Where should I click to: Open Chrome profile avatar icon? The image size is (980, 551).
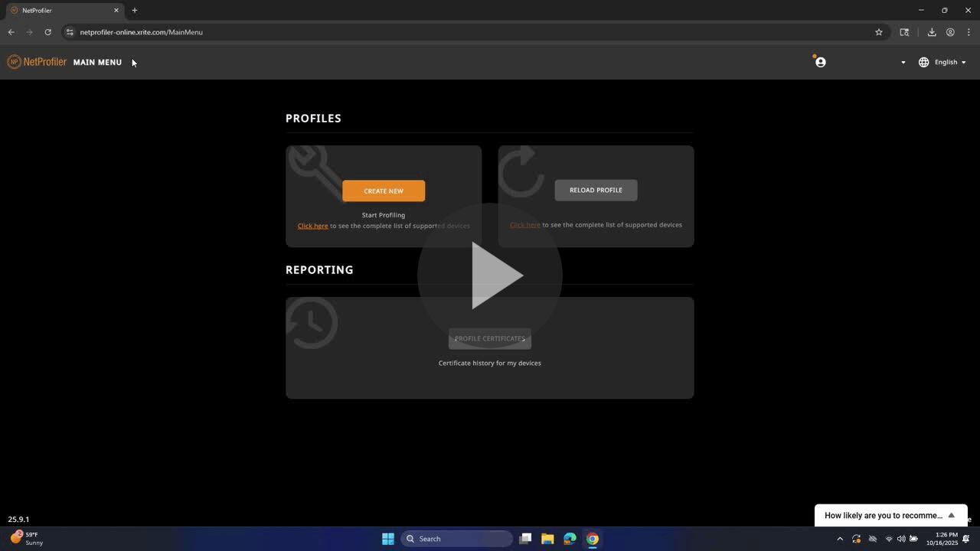[950, 32]
